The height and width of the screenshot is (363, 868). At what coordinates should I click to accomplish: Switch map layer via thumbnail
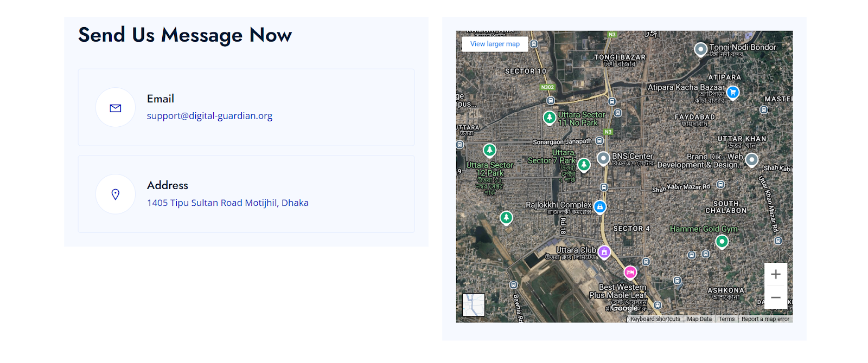point(474,304)
